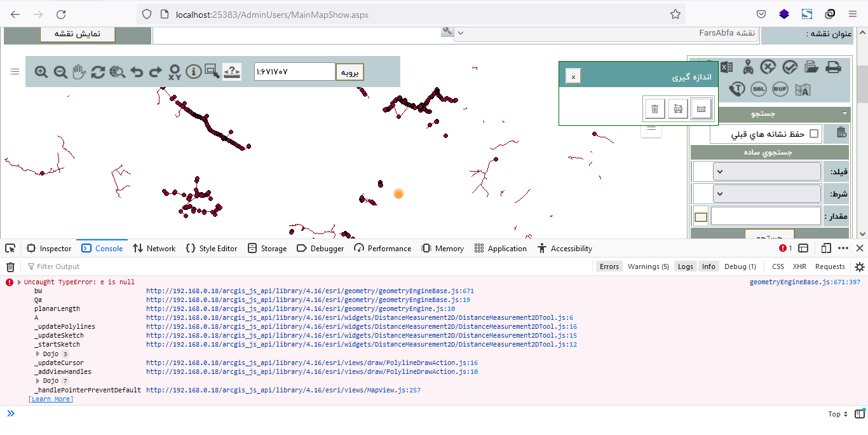Click the مقدار value input field
Viewport: 868px width, 435px height.
[766, 216]
